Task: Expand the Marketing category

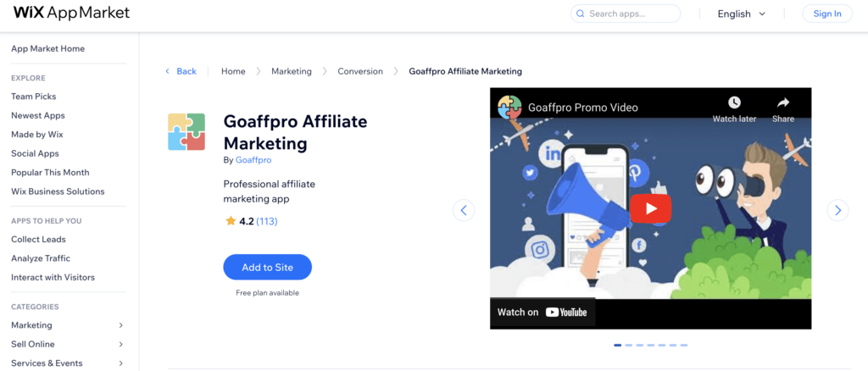Action: tap(120, 325)
